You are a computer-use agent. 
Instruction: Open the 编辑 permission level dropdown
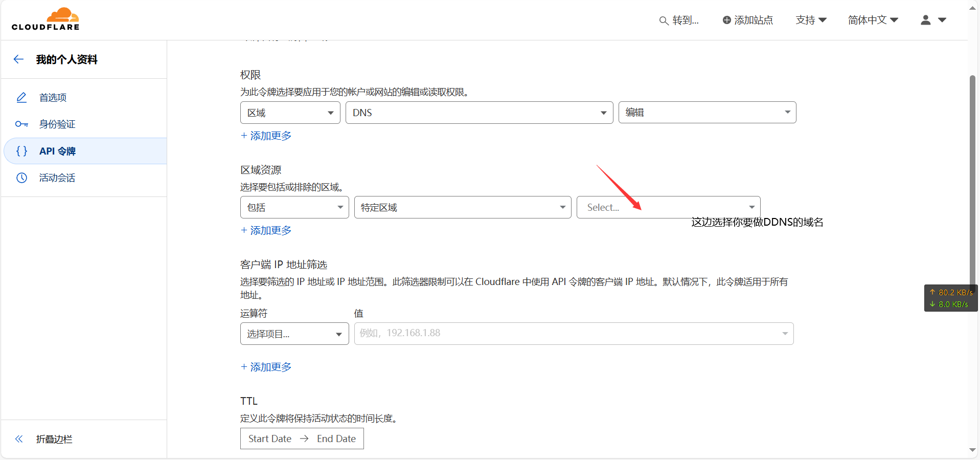(x=708, y=112)
